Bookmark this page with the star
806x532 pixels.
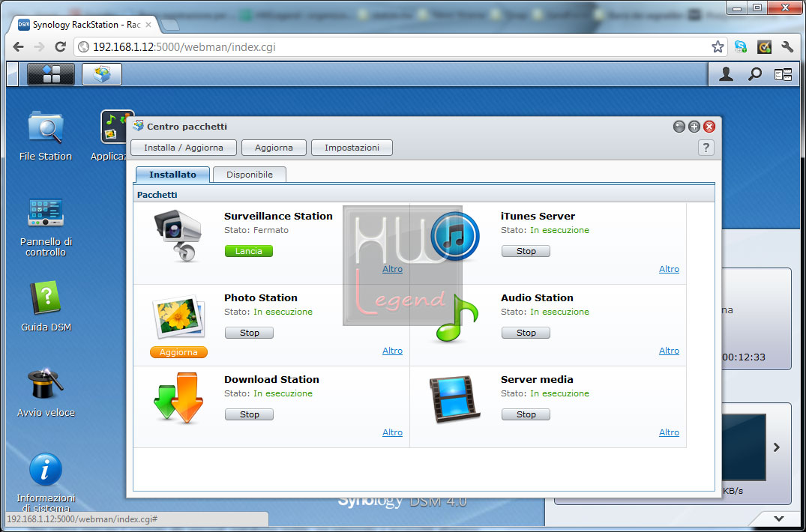(718, 47)
